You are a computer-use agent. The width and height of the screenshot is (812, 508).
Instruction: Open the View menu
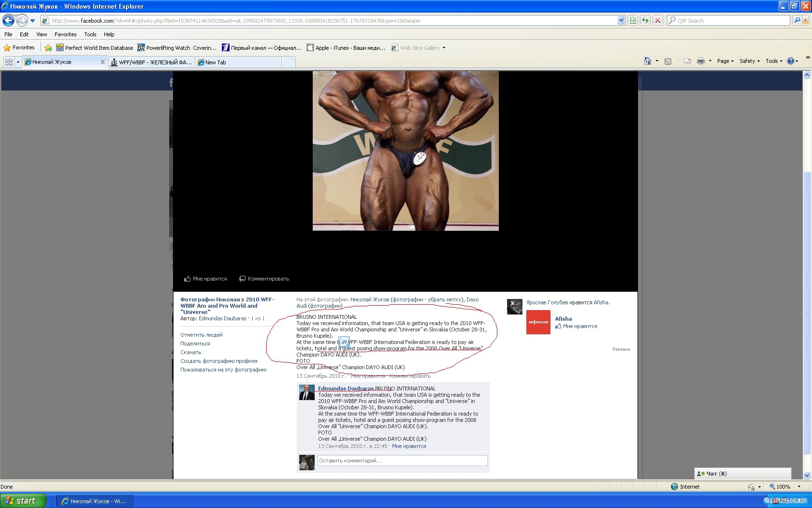pos(42,34)
